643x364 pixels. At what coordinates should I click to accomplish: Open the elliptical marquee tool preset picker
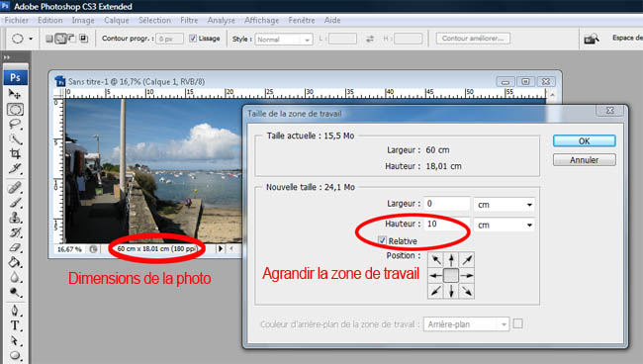(x=31, y=39)
